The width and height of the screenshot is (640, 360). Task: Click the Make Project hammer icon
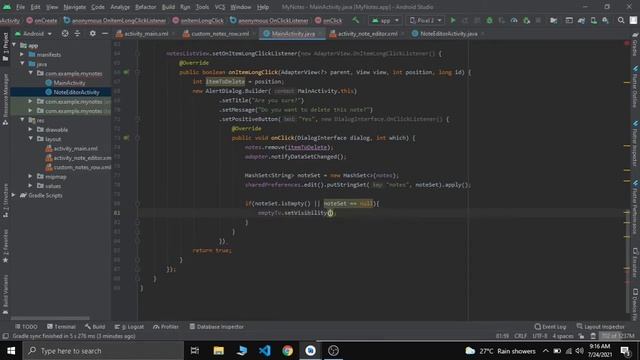tap(356, 20)
